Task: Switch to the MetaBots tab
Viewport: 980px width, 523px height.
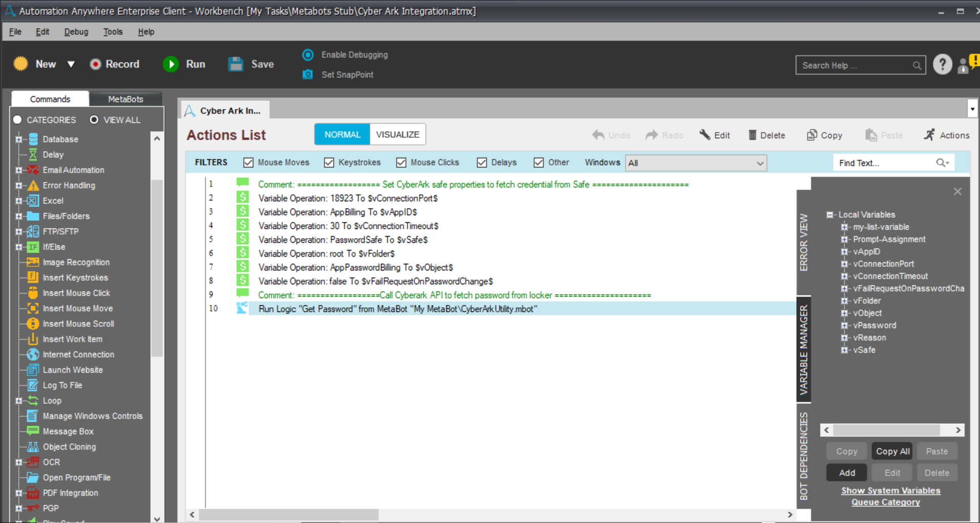Action: coord(125,99)
